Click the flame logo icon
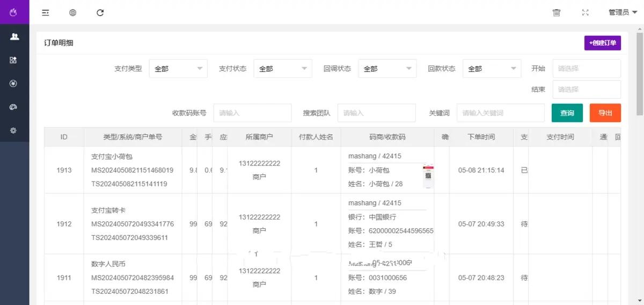Image resolution: width=644 pixels, height=305 pixels. pyautogui.click(x=14, y=12)
